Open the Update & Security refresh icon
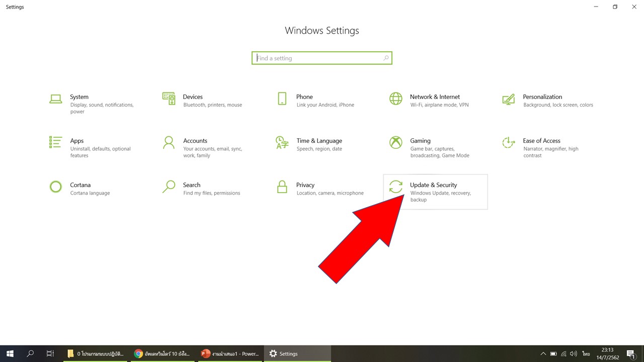This screenshot has width=644, height=362. (396, 187)
